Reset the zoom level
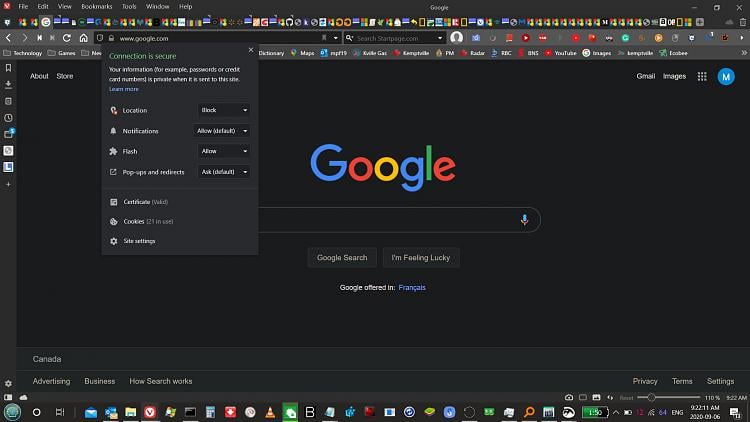Image resolution: width=750 pixels, height=422 pixels. pyautogui.click(x=626, y=398)
